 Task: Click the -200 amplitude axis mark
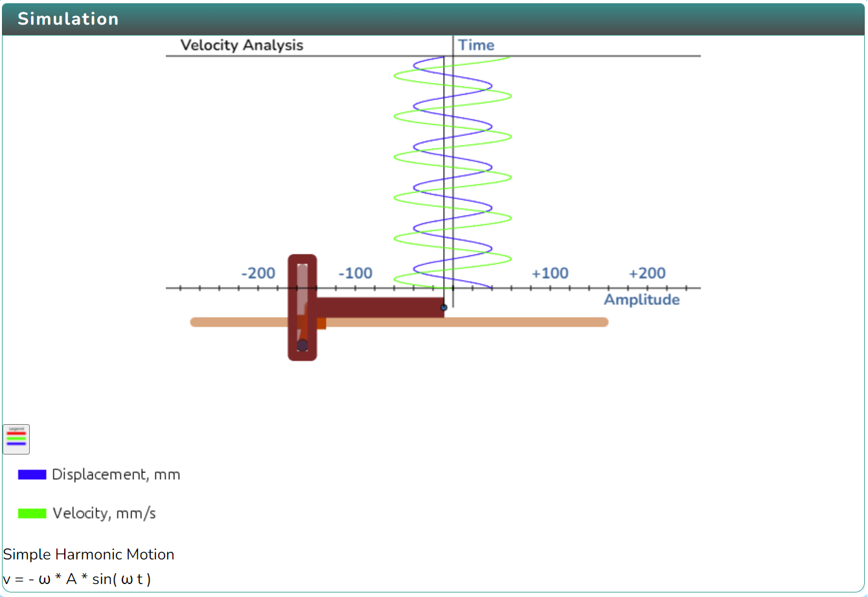(x=258, y=273)
